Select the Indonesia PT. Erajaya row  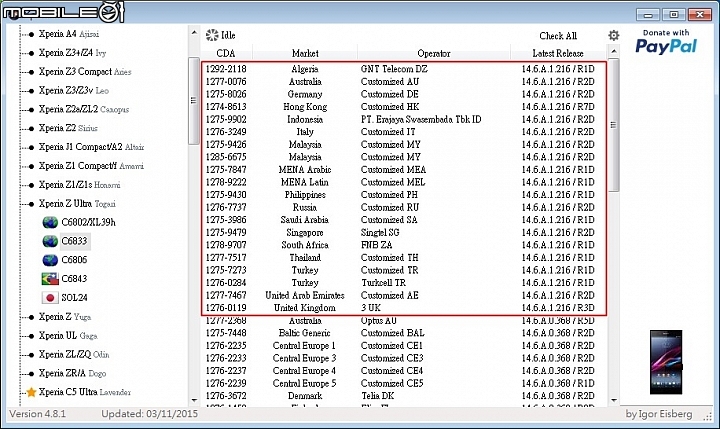pyautogui.click(x=404, y=119)
